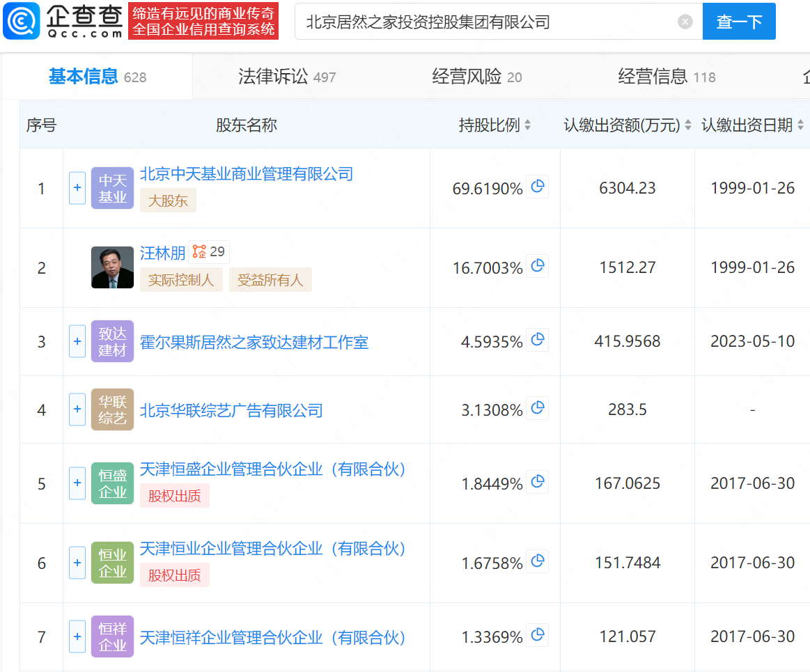The image size is (810, 672).
Task: Open 天津恒业企业管理合伙企业 link
Action: click(x=273, y=549)
